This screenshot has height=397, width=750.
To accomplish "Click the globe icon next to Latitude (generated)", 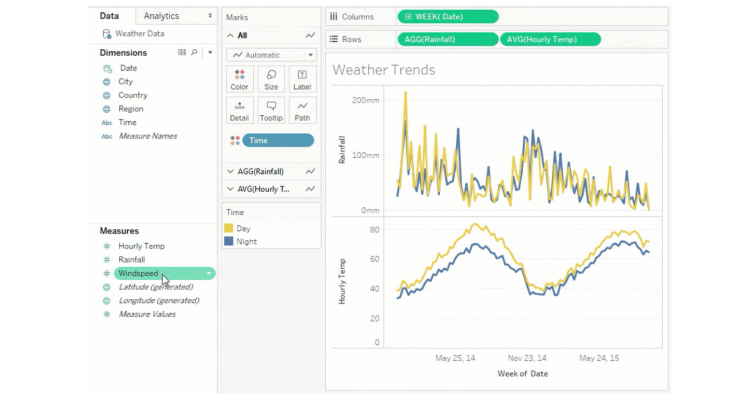I will 107,287.
